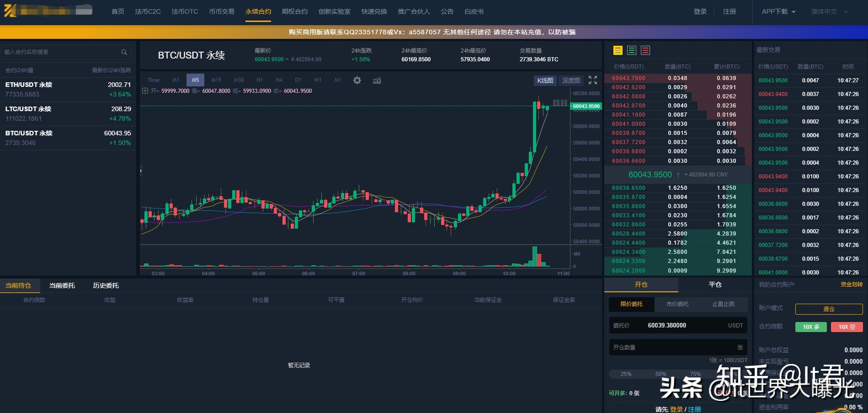Go to 首页 in navigation
The height and width of the screenshot is (413, 868).
118,11
